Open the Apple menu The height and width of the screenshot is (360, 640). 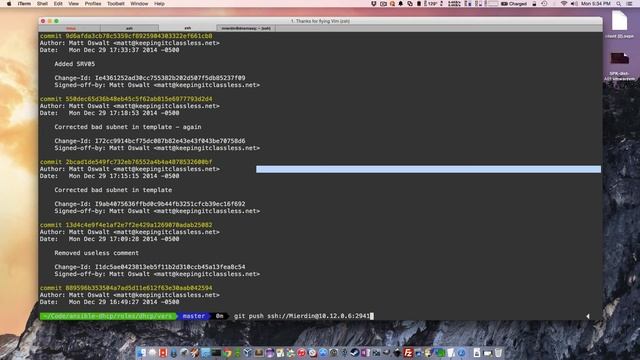pyautogui.click(x=9, y=4)
